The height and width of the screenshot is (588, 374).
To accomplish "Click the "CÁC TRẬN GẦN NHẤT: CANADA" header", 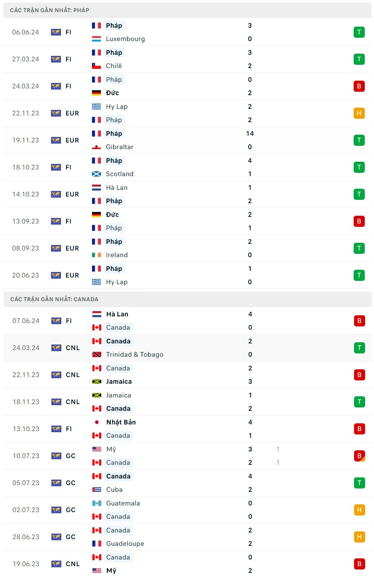I will tap(54, 299).
